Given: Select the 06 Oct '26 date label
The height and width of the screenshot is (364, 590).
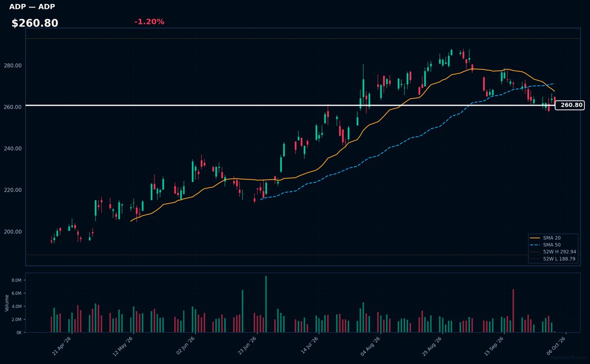Looking at the screenshot, I should (x=556, y=346).
